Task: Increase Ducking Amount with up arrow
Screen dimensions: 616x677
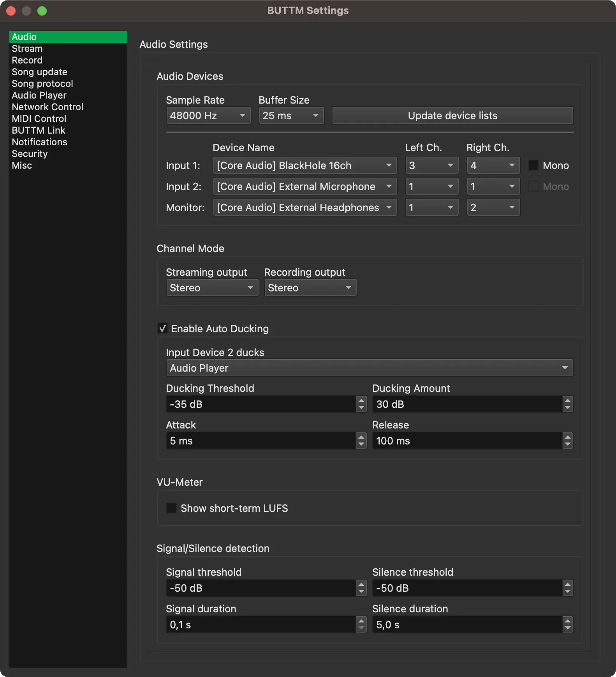Action: pos(568,400)
